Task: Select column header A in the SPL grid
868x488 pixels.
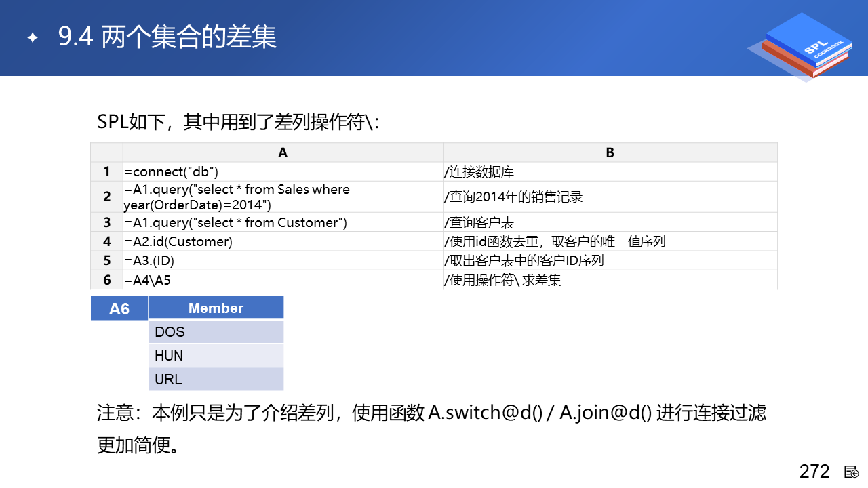Action: (x=283, y=152)
